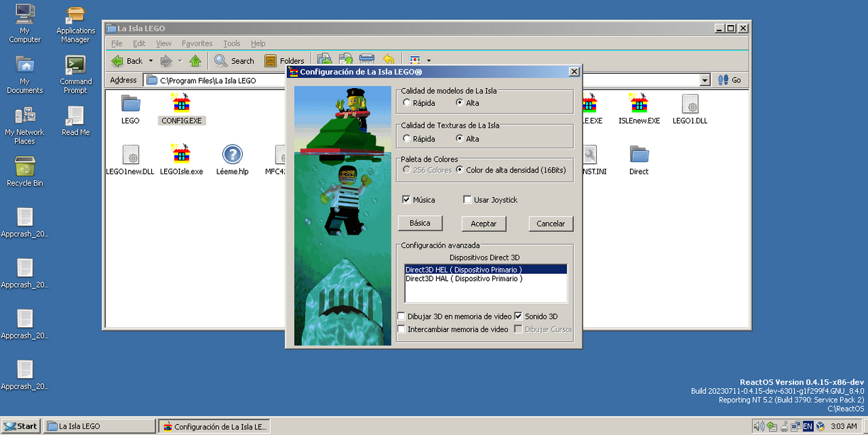Select the LEGO1.DLL file icon
This screenshot has width=868, height=435.
tap(690, 104)
